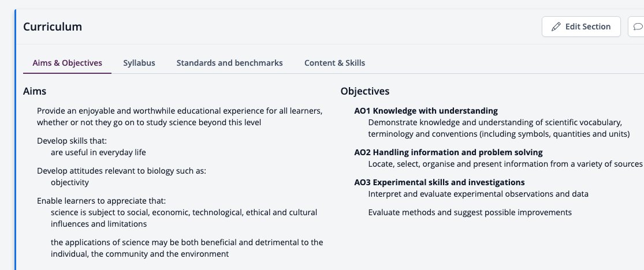The image size is (644, 270).
Task: Click the 'Provide an enjoyable and worthwhile' aim
Action: [x=180, y=117]
